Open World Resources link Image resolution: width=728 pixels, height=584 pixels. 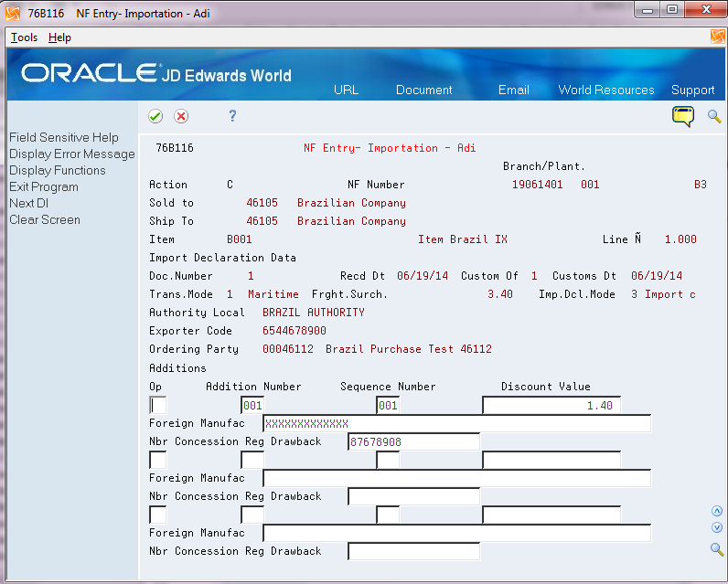pyautogui.click(x=605, y=90)
